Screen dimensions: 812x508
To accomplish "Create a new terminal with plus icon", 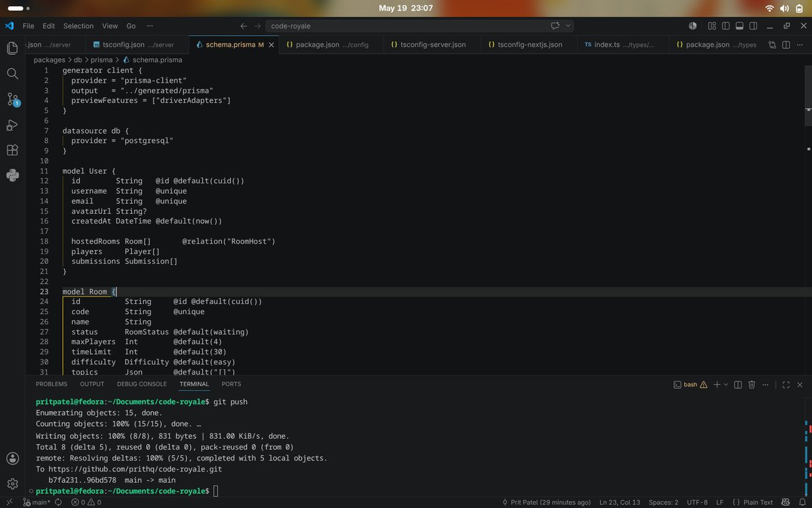I will pyautogui.click(x=716, y=384).
